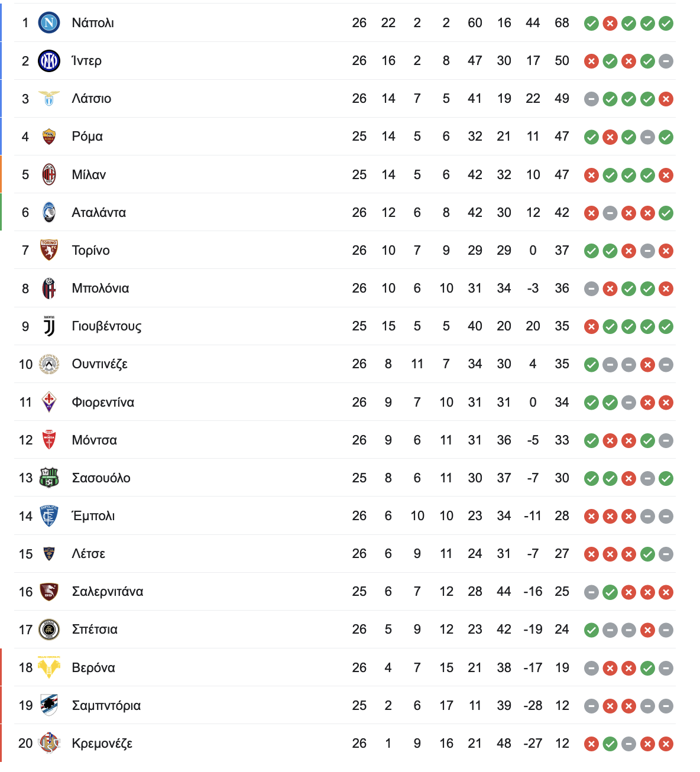The width and height of the screenshot is (700, 772).
Task: Select the Lazio eagle crest
Action: coord(49,98)
